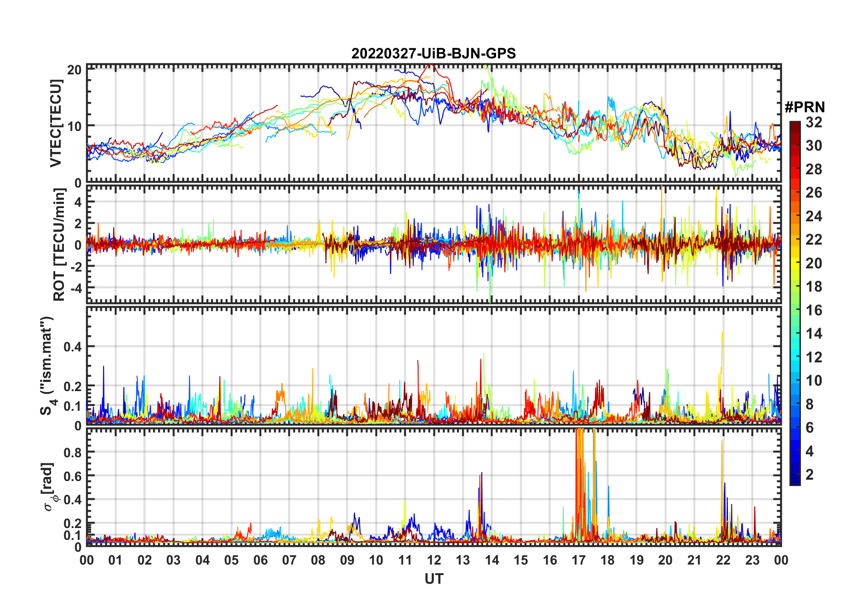868x607 pixels.
Task: Pick colorbar tick label 18
Action: point(814,287)
